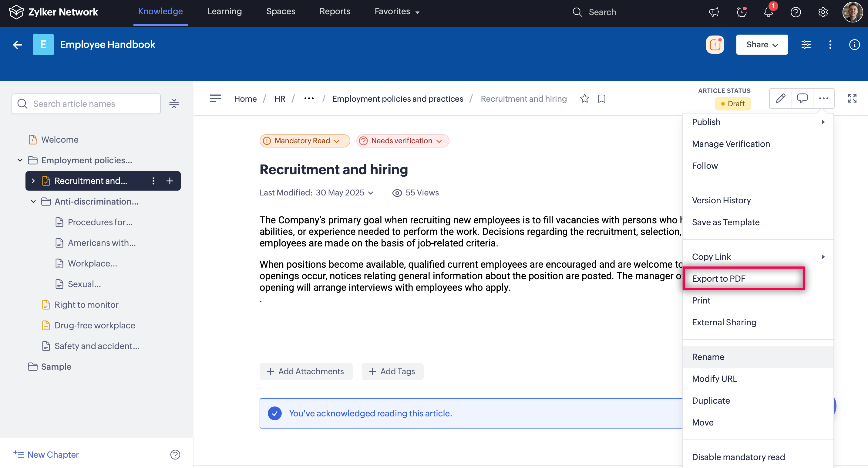Image resolution: width=868 pixels, height=468 pixels.
Task: Click the manual settings sliders icon
Action: (x=806, y=45)
